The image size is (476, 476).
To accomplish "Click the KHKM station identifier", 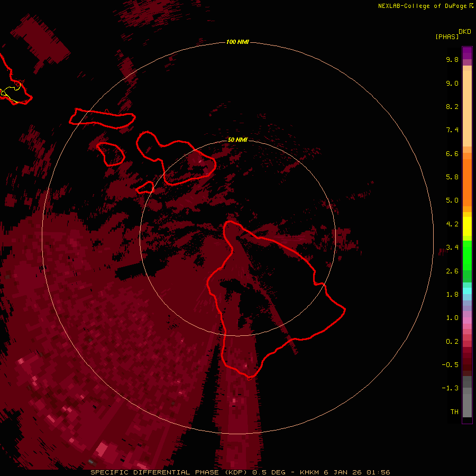I will [309, 472].
